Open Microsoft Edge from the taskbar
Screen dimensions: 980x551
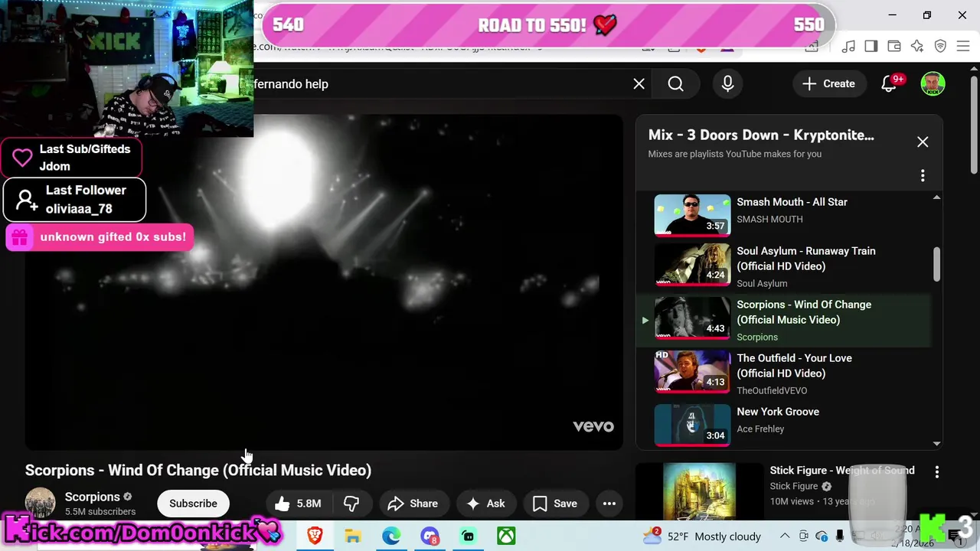(x=391, y=536)
